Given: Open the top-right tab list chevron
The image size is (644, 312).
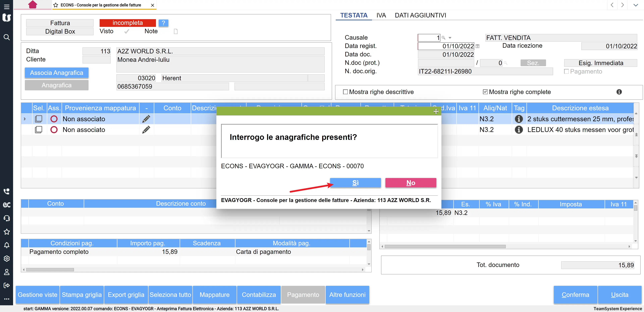Looking at the screenshot, I should 635,5.
